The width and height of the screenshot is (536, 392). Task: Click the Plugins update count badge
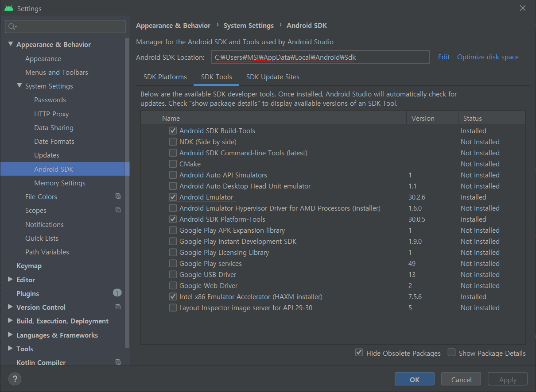[117, 293]
